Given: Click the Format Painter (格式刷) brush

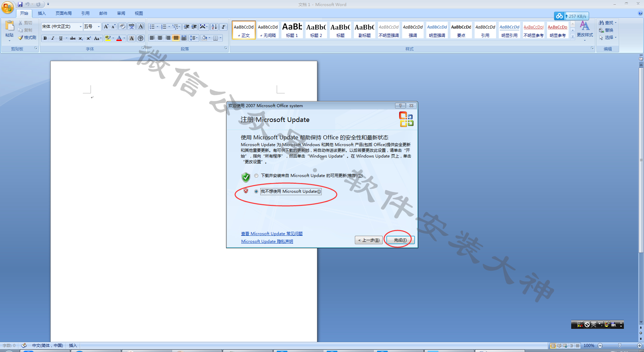Looking at the screenshot, I should coord(27,38).
